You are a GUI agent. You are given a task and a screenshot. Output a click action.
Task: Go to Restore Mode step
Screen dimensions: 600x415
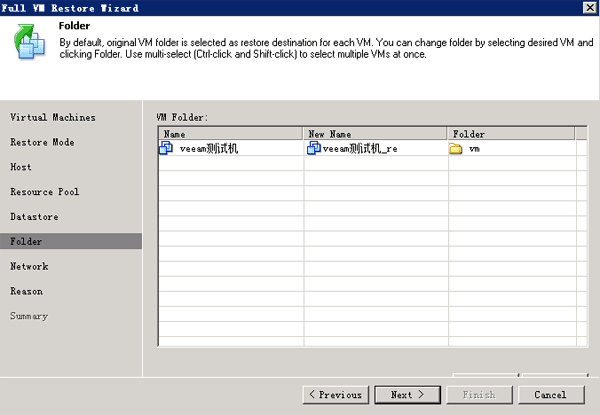[42, 142]
